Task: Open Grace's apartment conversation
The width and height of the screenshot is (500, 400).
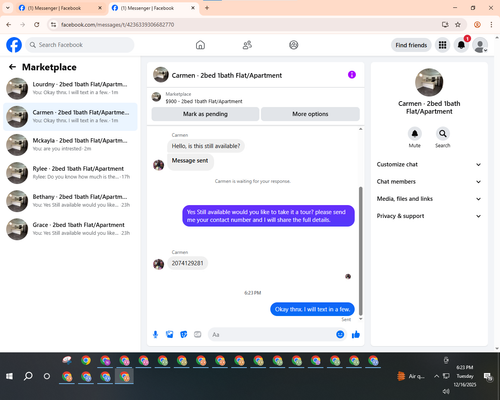Action: click(70, 229)
